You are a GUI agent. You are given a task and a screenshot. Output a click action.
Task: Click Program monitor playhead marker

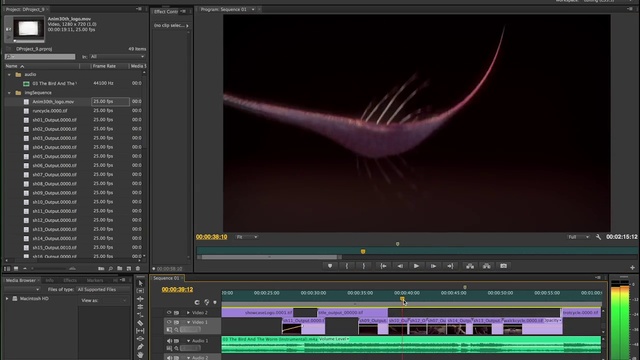point(363,251)
